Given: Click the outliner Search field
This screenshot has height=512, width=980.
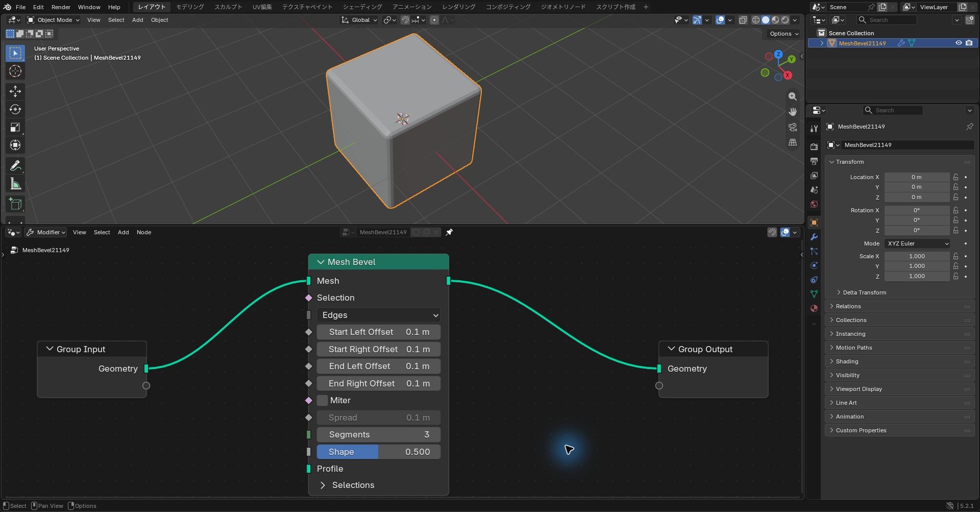Looking at the screenshot, I should coord(887,20).
